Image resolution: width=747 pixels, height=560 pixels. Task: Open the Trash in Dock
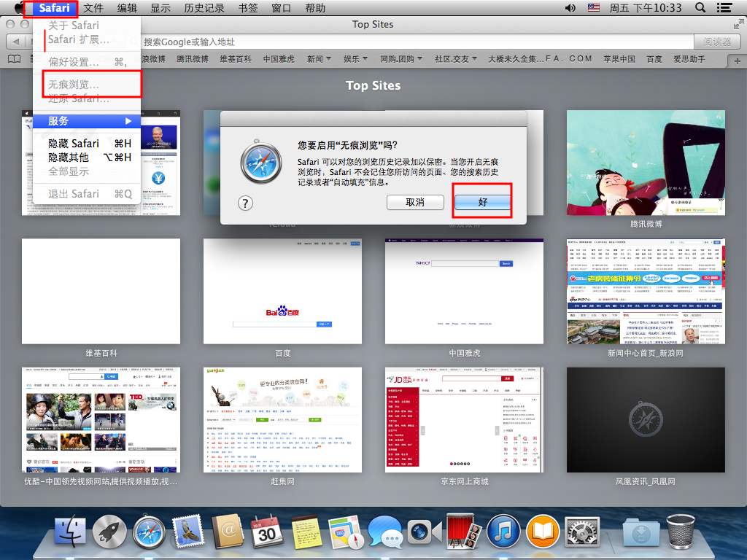click(681, 532)
